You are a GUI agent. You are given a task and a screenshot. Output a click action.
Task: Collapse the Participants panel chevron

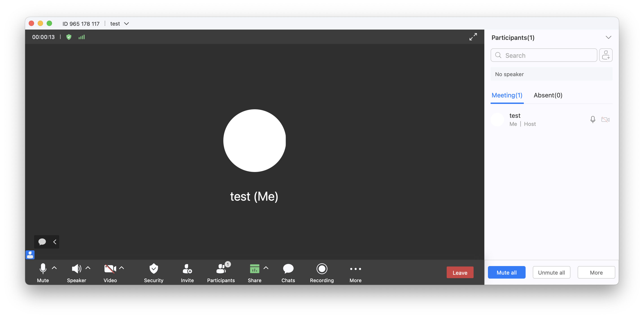[608, 37]
